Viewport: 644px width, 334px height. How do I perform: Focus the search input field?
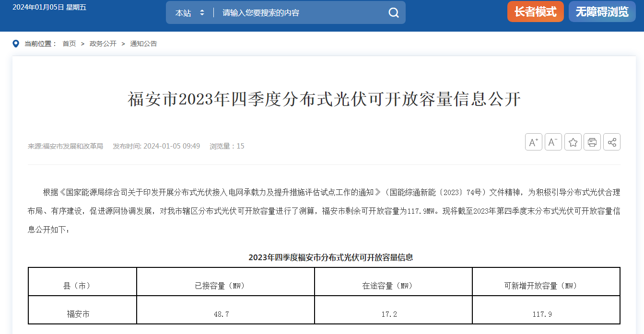[x=302, y=13]
